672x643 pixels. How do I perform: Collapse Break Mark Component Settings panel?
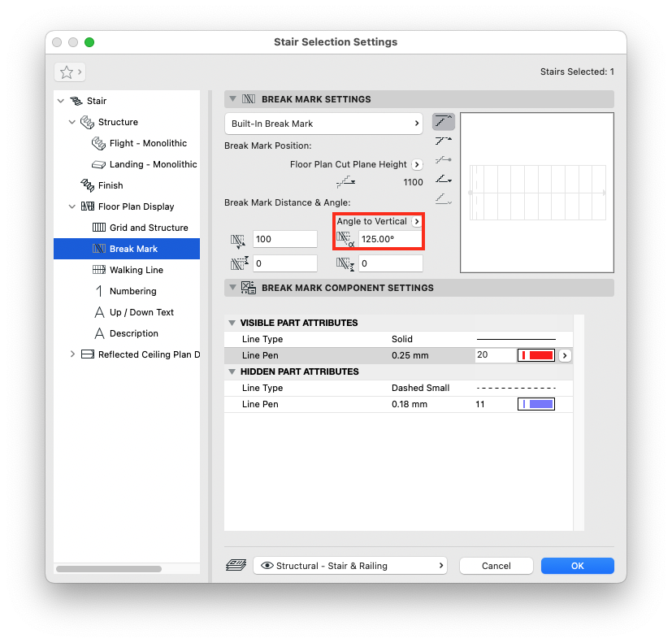pos(232,288)
